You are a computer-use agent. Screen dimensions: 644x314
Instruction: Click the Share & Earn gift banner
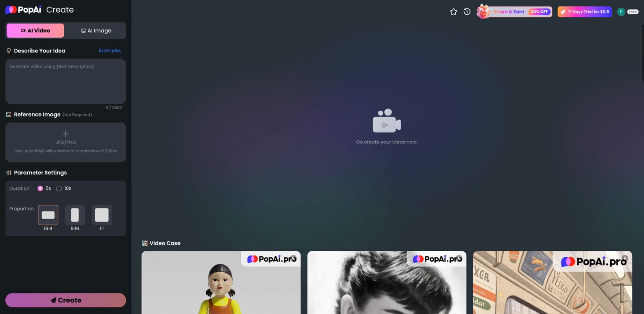click(x=514, y=12)
